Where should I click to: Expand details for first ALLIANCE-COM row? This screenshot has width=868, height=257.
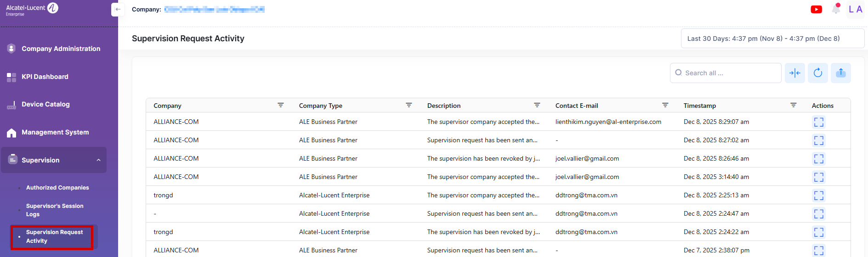point(818,122)
